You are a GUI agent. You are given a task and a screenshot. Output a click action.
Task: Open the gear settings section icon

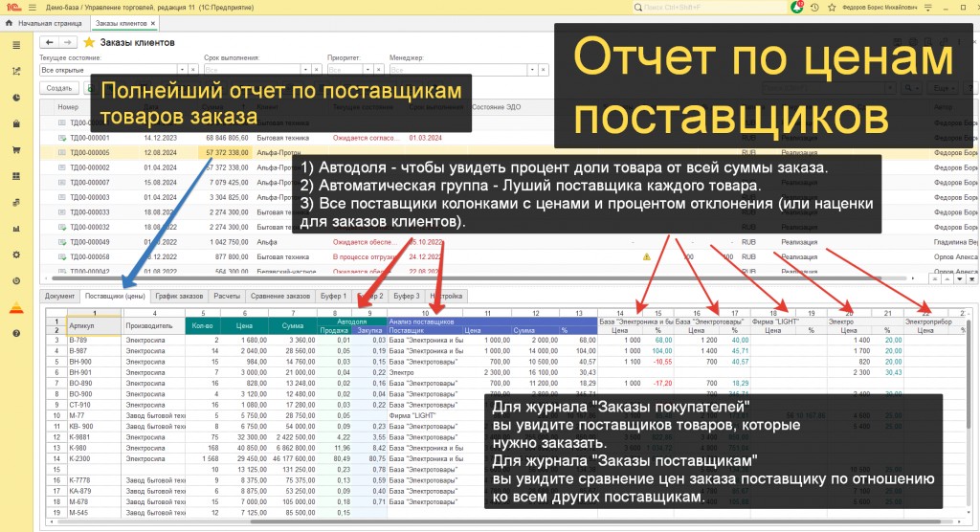coord(16,255)
